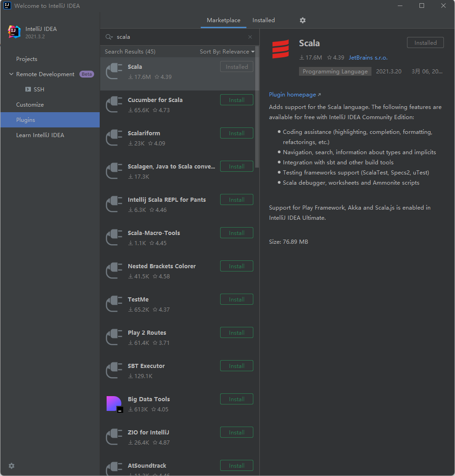This screenshot has width=455, height=476.
Task: Switch to the Marketplace tab
Action: pyautogui.click(x=223, y=20)
